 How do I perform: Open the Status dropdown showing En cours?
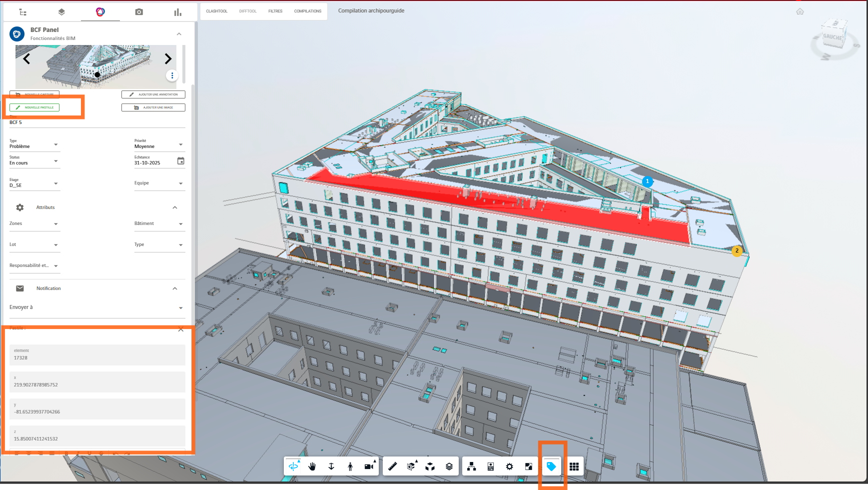pyautogui.click(x=34, y=161)
